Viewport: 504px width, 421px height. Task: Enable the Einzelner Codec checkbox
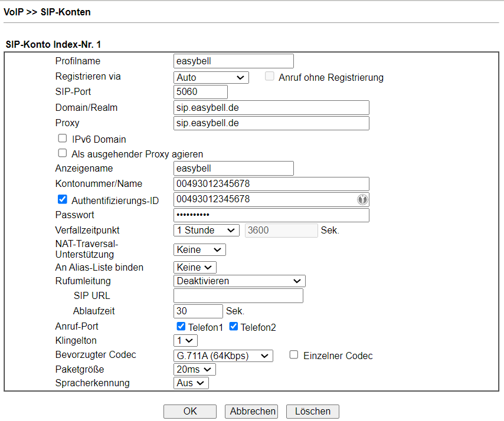[x=294, y=355]
